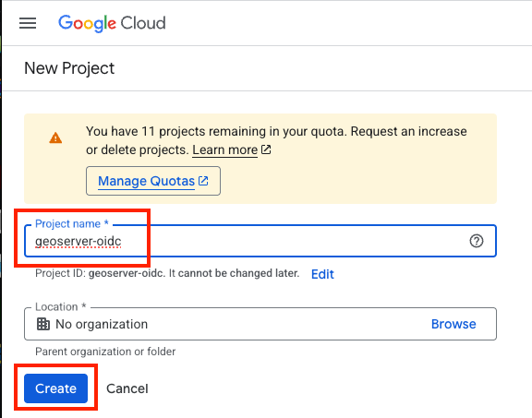This screenshot has width=532, height=418.
Task: Click the orange warning triangle icon
Action: point(55,138)
